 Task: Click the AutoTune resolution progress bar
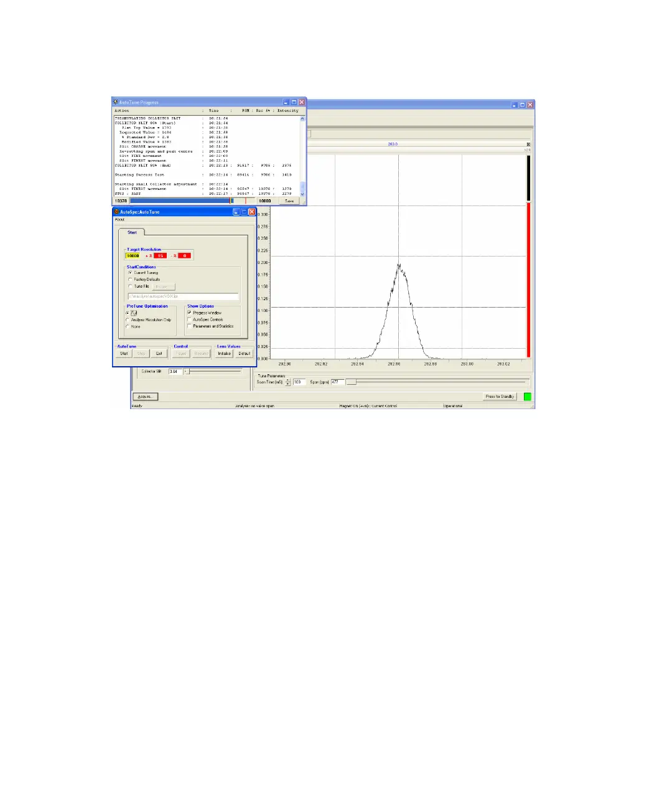192,201
